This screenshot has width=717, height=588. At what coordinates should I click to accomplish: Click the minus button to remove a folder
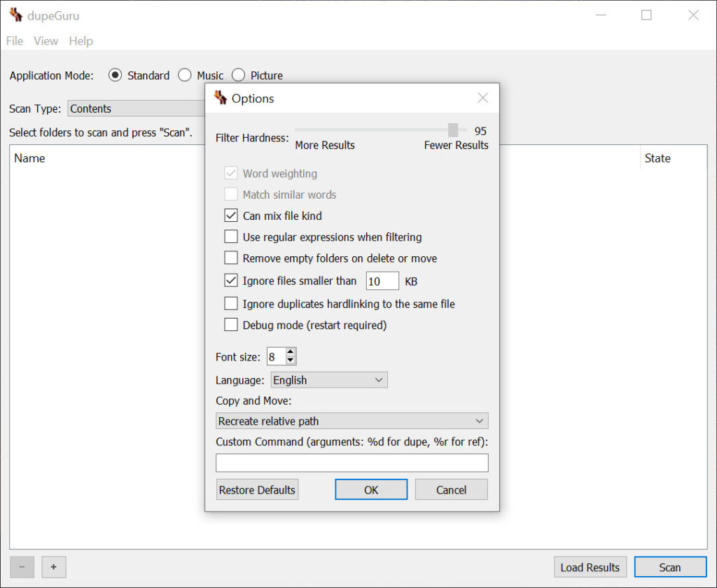tap(22, 567)
